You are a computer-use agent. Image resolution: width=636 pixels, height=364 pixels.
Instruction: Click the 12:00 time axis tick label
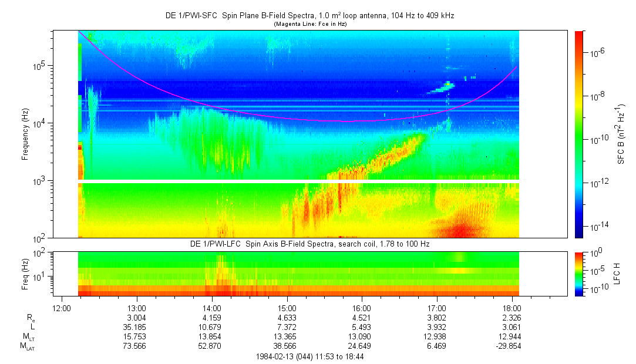click(x=62, y=308)
